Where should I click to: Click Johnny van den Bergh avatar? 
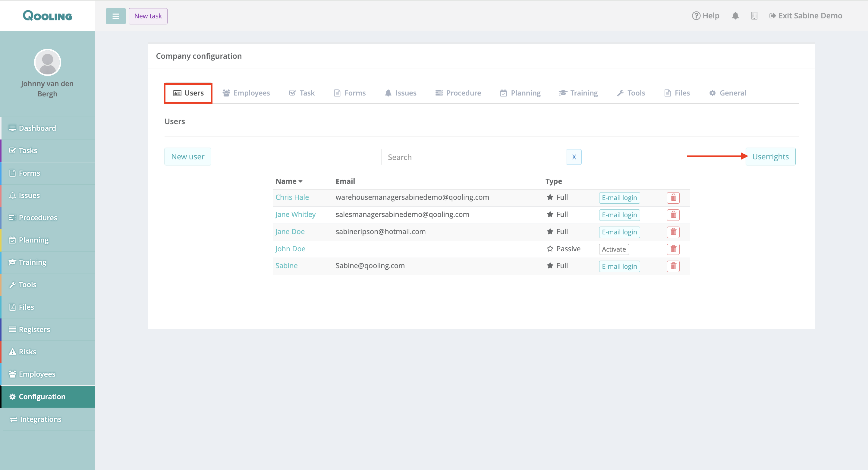[48, 63]
